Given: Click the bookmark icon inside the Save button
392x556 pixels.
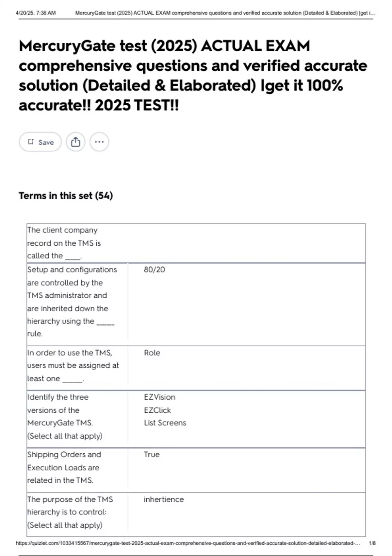Looking at the screenshot, I should pos(31,141).
